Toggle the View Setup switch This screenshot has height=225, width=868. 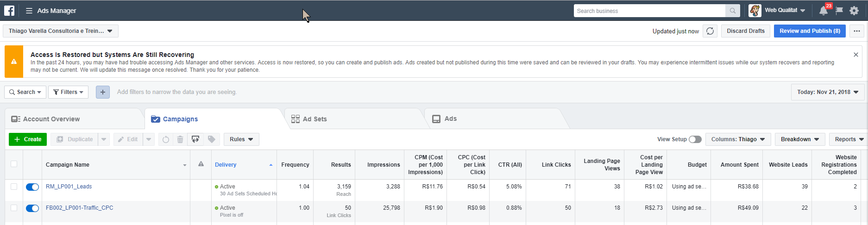click(695, 139)
